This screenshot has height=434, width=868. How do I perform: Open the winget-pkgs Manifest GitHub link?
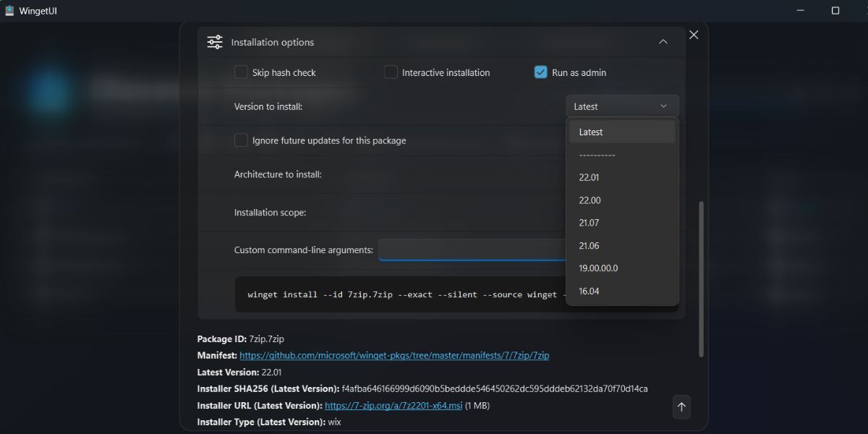click(394, 356)
